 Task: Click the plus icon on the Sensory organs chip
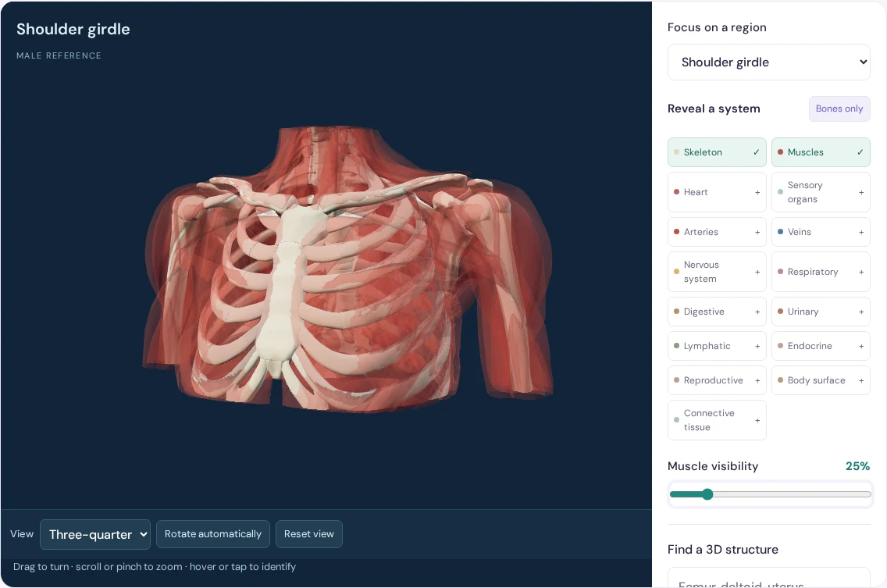pyautogui.click(x=861, y=192)
